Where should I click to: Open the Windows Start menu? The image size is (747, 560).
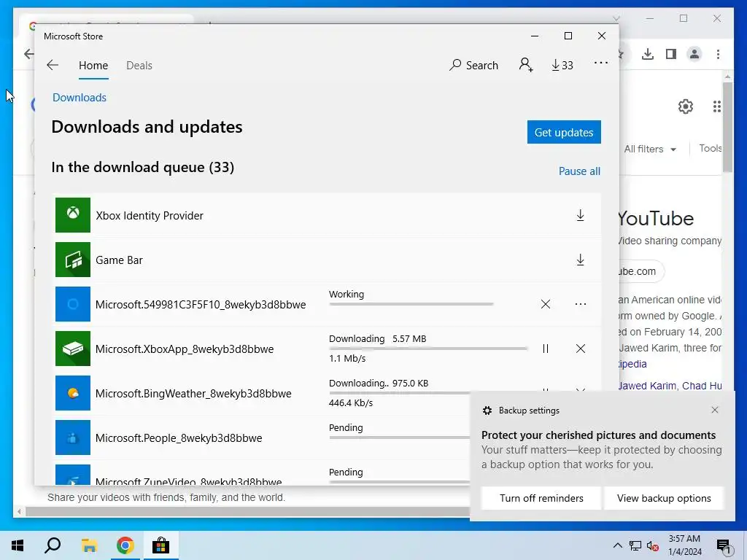(18, 545)
